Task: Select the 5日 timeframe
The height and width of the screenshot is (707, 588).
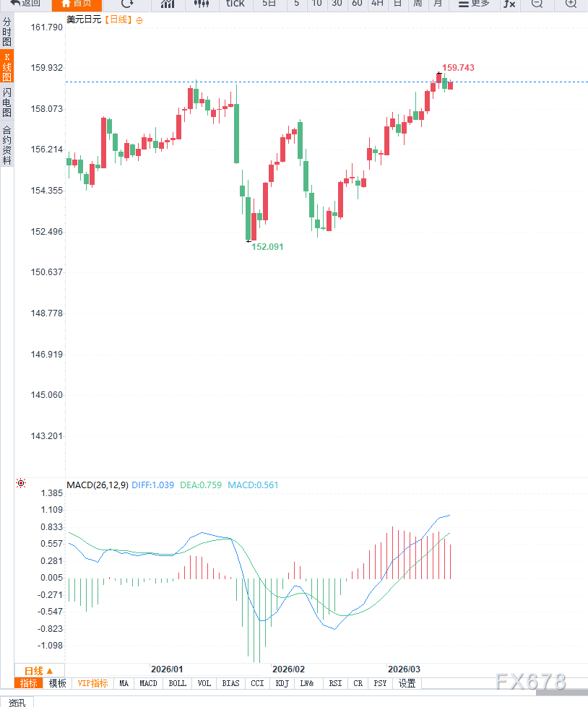Action: (x=269, y=4)
